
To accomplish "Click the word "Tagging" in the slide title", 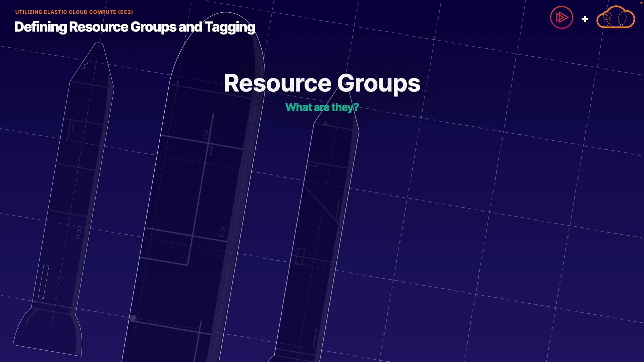I will point(230,27).
